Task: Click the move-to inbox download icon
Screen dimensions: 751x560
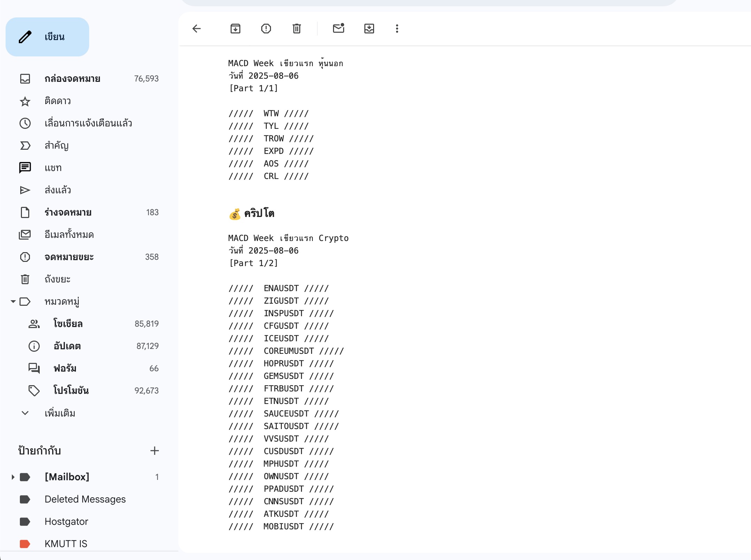Action: 369,29
